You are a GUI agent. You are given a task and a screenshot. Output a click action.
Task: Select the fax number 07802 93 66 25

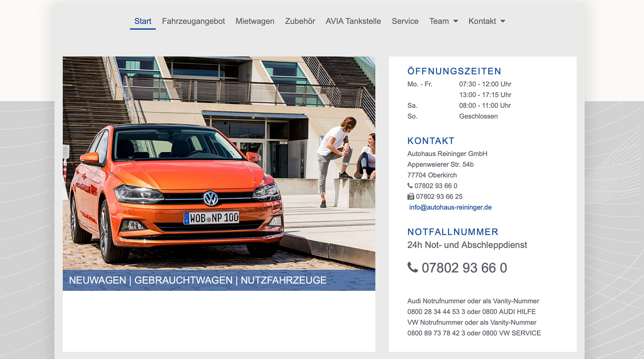[x=439, y=197]
